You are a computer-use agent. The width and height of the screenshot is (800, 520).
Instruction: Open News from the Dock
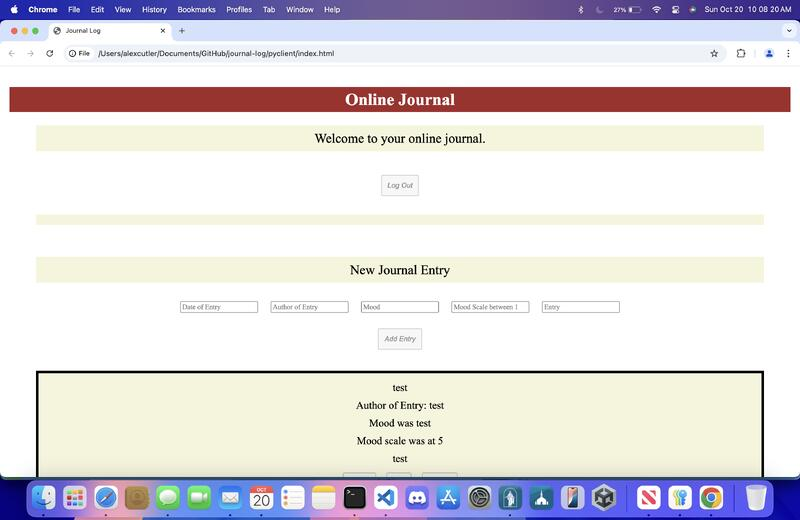click(x=648, y=498)
